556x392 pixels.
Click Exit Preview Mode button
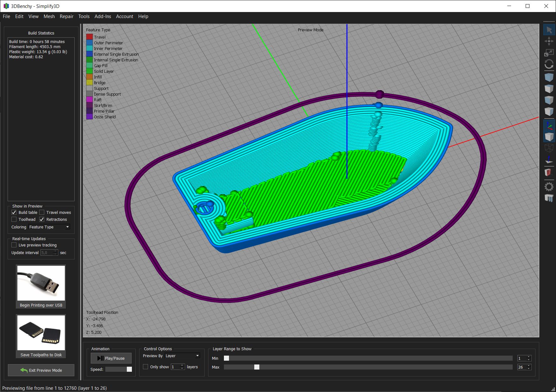point(41,370)
